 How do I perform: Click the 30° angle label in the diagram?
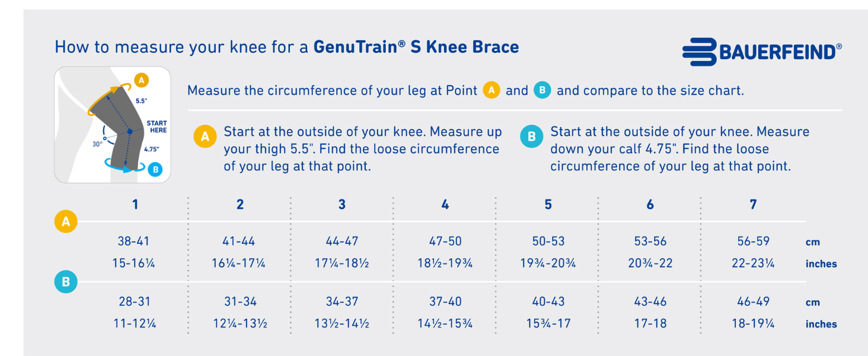coord(97,143)
